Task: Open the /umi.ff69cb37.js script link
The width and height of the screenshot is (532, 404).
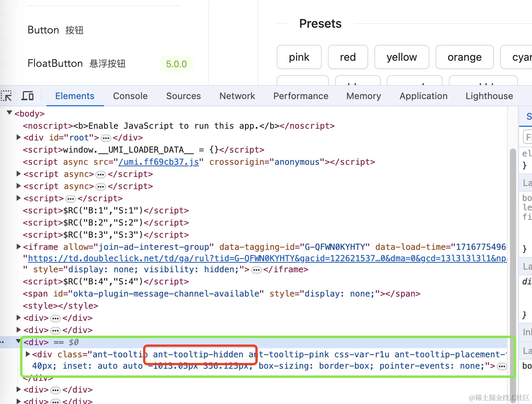Action: tap(159, 162)
